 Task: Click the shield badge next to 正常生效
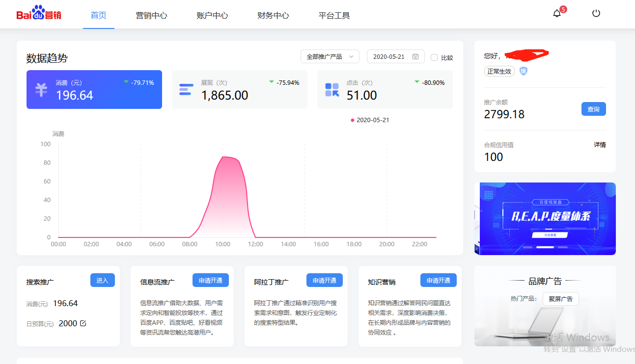point(524,71)
